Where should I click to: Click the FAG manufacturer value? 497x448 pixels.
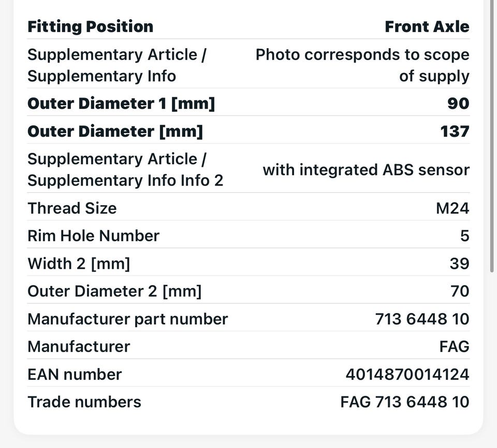point(454,346)
